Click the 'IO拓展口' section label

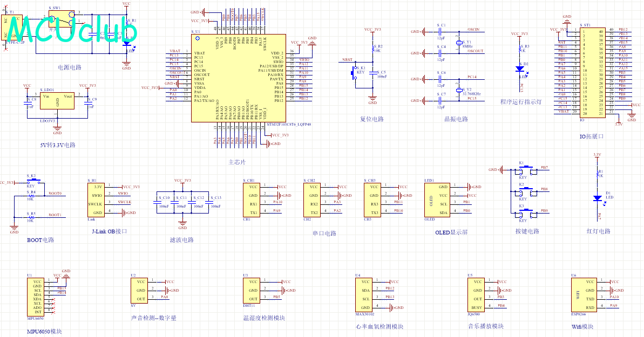(592, 136)
